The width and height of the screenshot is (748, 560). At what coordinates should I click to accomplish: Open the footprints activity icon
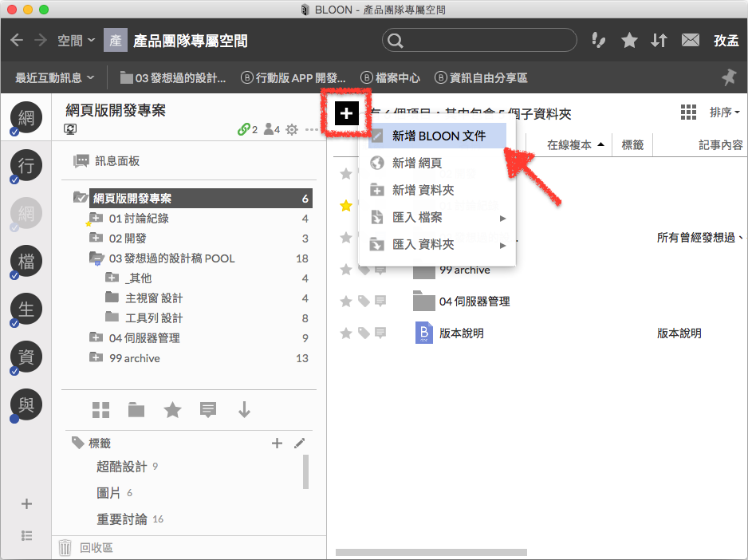click(x=598, y=40)
